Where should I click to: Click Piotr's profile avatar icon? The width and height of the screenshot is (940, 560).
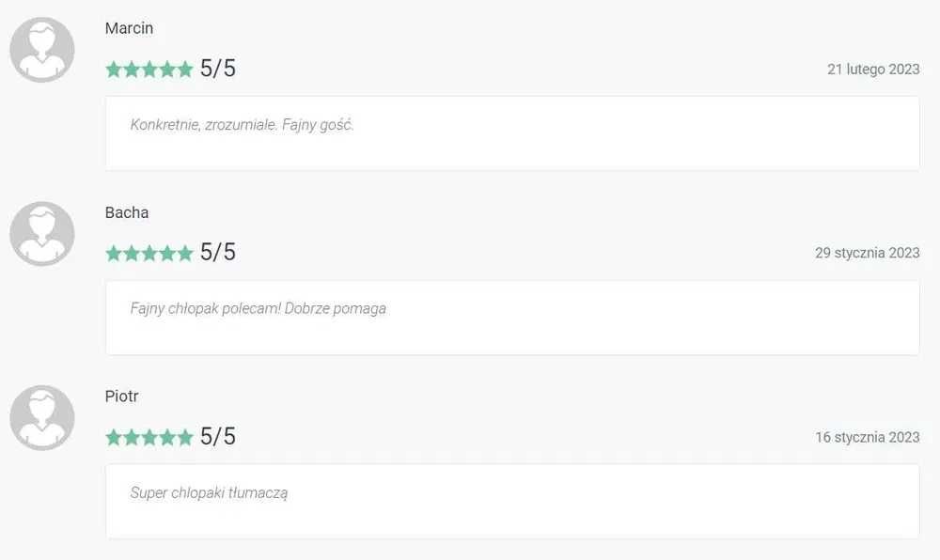42,417
